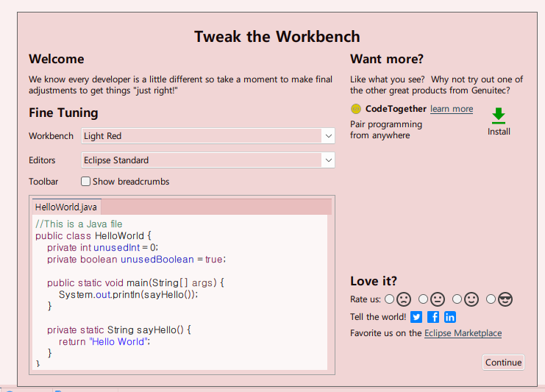Click the sad frowning face icon

click(x=404, y=299)
